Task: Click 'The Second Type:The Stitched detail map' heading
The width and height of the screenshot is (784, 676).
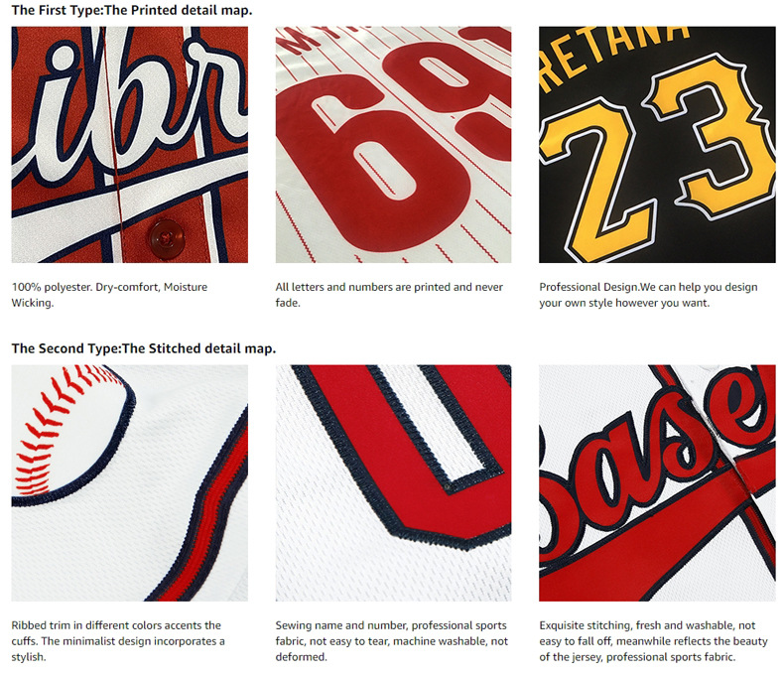Action: [x=144, y=348]
